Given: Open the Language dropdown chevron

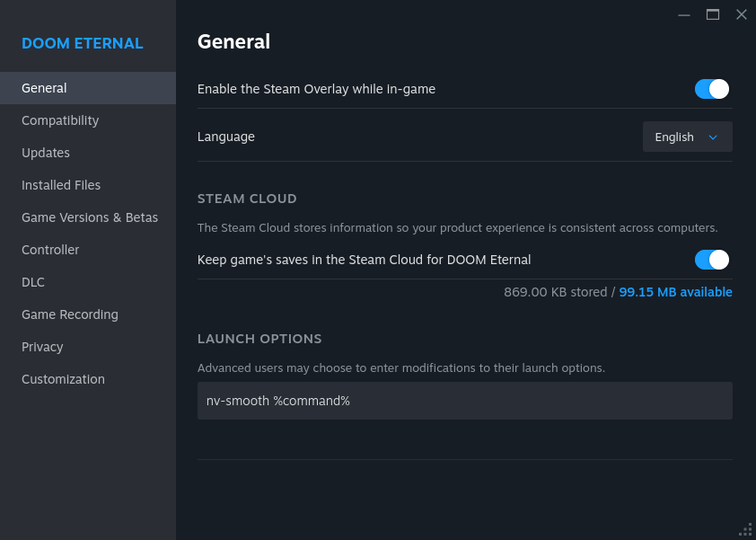Looking at the screenshot, I should point(713,137).
